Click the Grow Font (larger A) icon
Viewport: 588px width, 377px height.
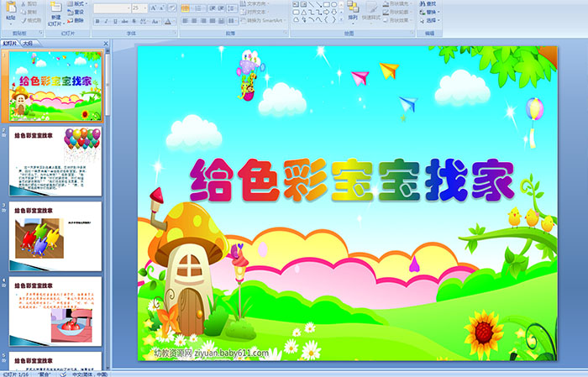(154, 8)
